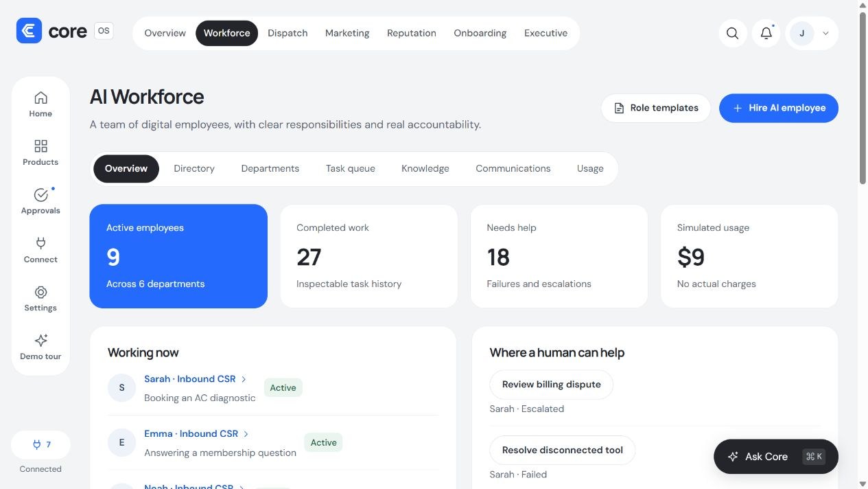Viewport: 868px width, 489px height.
Task: Expand the user account dropdown chevron
Action: [825, 33]
